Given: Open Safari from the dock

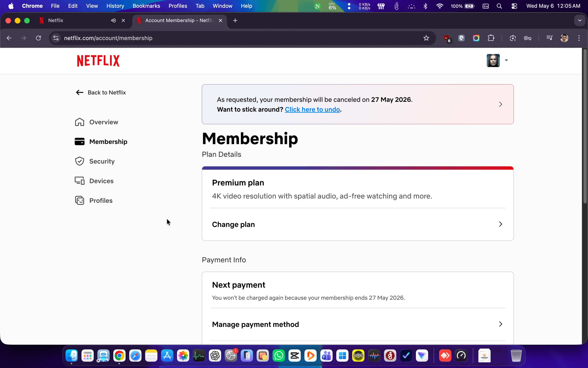Looking at the screenshot, I should [135, 356].
